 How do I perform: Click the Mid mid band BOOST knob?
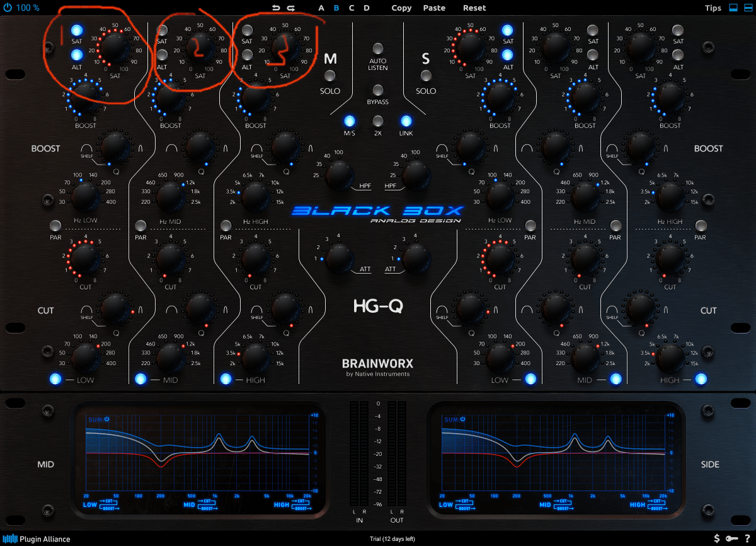click(170, 96)
